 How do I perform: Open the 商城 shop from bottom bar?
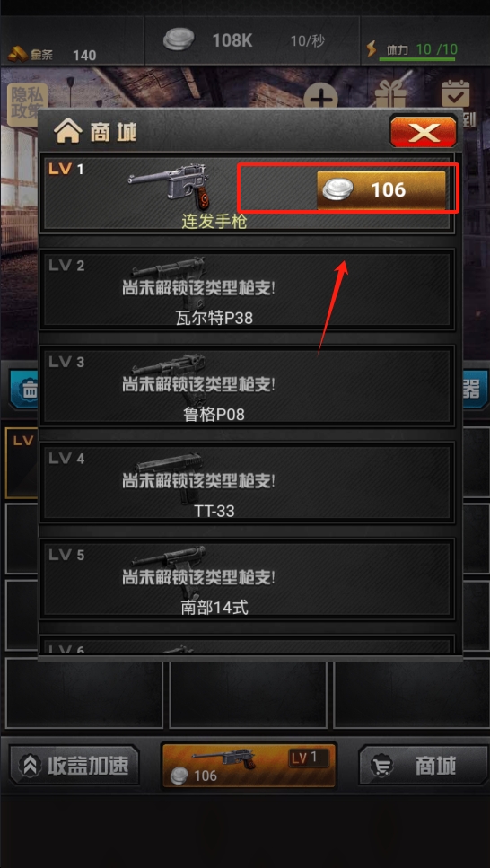[416, 765]
